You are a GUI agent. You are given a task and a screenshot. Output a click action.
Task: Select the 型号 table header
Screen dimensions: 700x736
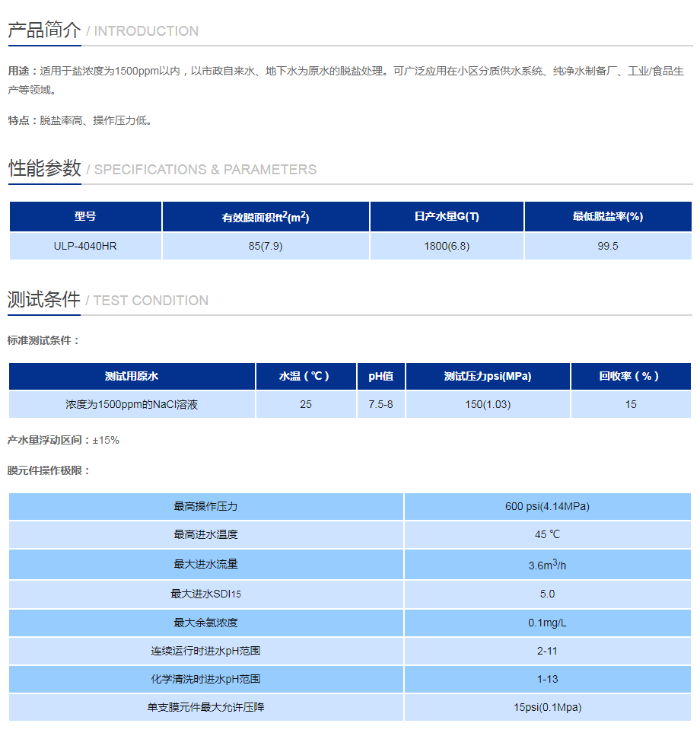tap(84, 216)
